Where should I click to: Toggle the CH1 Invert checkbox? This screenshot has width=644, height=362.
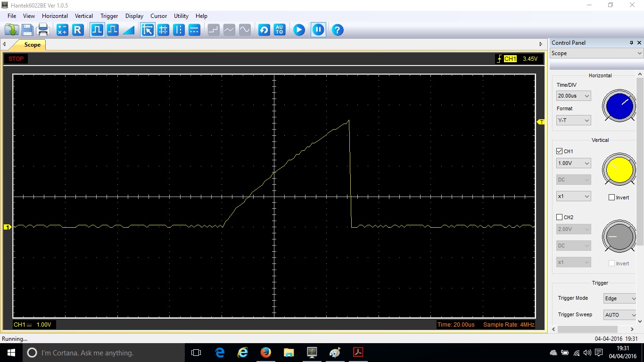coord(611,197)
